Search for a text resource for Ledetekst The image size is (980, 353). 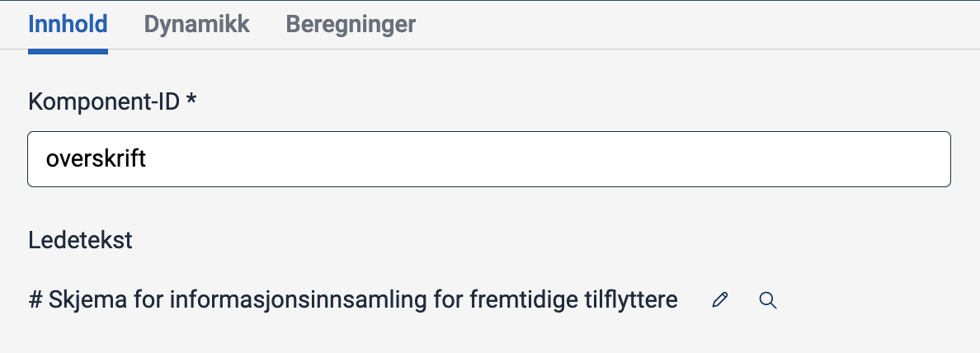point(768,300)
